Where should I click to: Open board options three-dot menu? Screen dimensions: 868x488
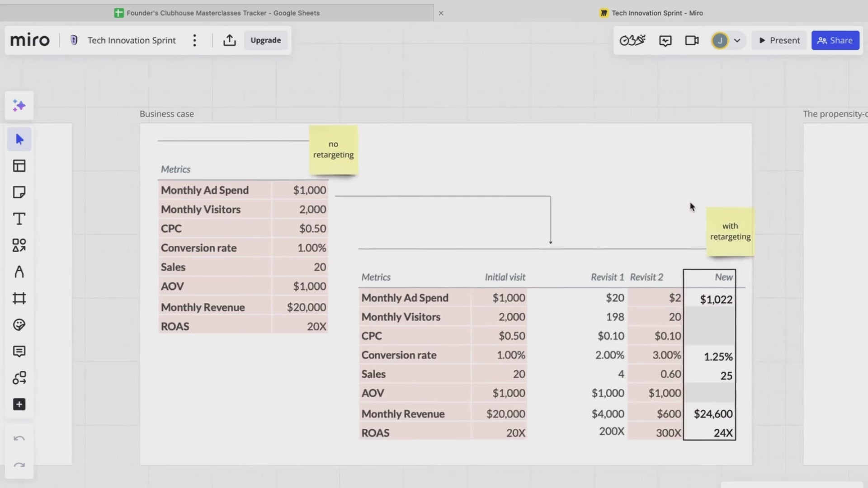tap(194, 40)
